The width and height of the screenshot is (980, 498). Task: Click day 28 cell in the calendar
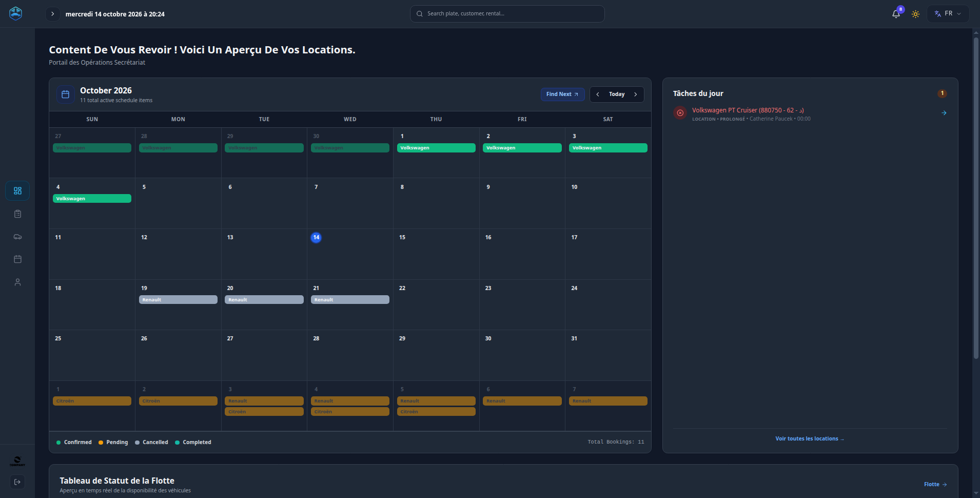pyautogui.click(x=350, y=355)
